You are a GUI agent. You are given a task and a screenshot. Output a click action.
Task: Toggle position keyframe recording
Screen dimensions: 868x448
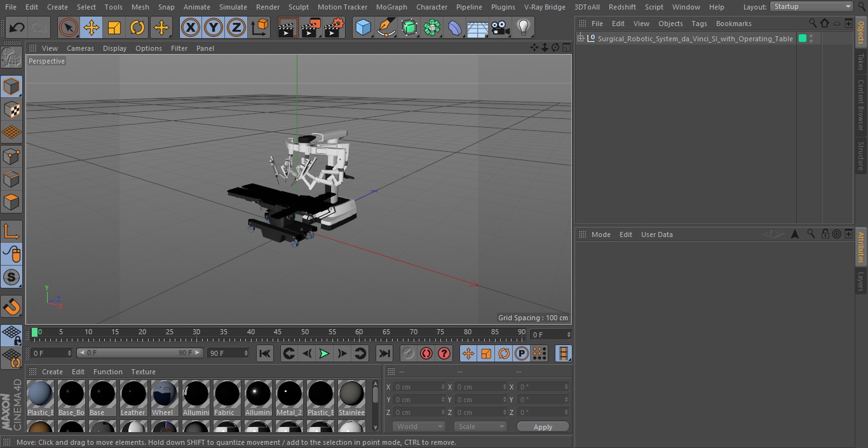(468, 353)
